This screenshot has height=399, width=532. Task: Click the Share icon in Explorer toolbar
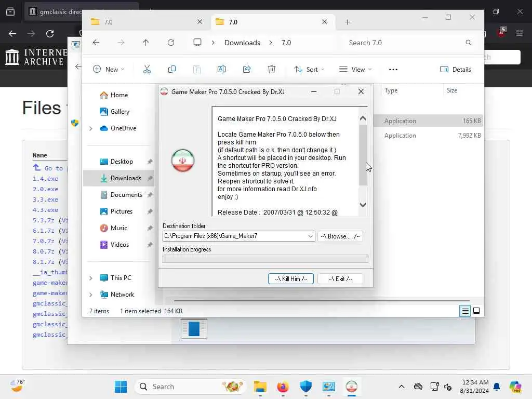(247, 70)
